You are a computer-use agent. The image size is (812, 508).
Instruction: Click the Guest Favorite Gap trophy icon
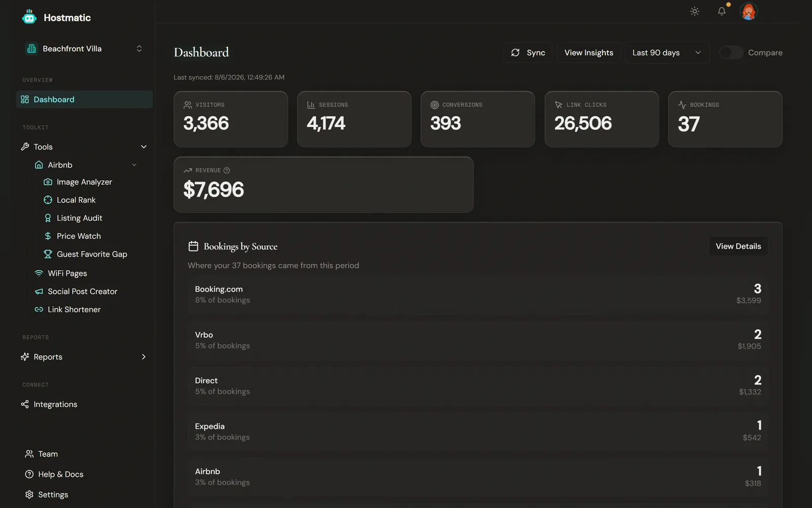point(48,254)
